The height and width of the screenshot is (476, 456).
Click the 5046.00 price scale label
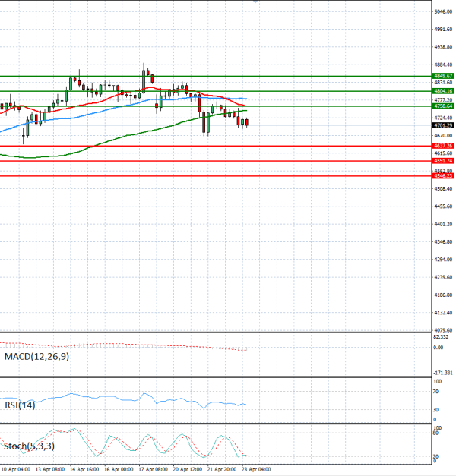[x=443, y=12]
